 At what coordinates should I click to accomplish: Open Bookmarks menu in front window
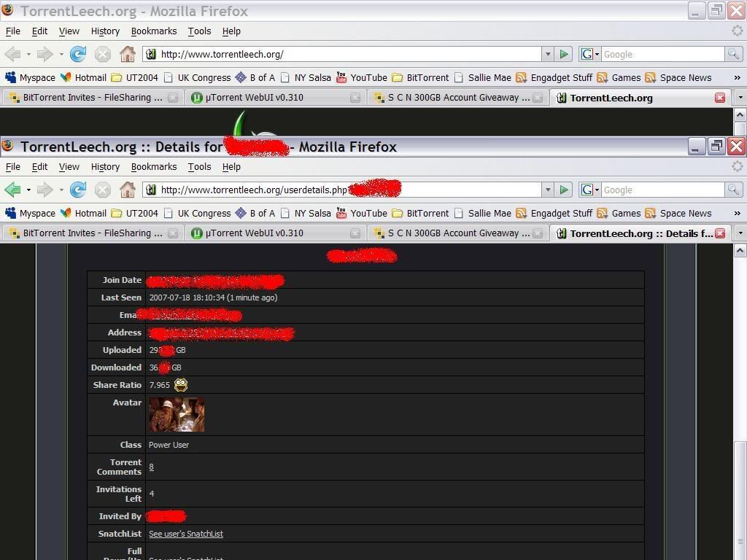[154, 167]
